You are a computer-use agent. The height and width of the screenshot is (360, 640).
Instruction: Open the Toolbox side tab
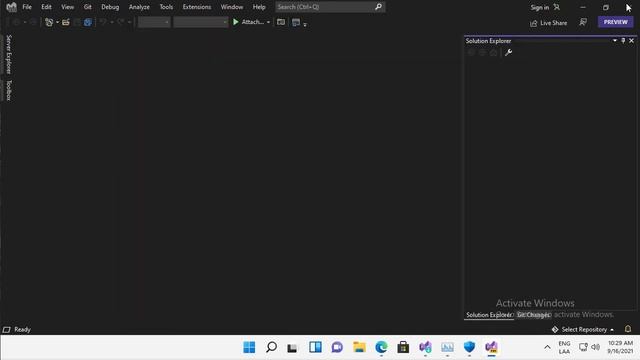(9, 90)
